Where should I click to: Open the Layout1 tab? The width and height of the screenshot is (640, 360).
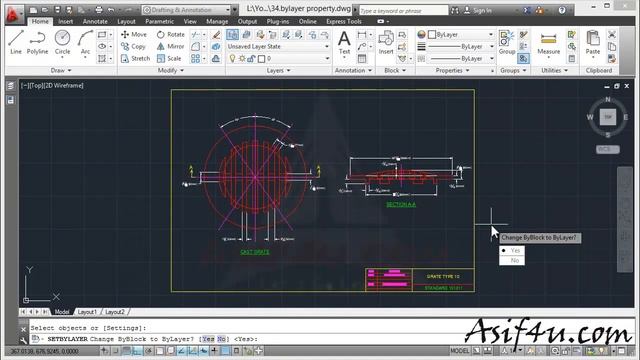click(x=87, y=312)
